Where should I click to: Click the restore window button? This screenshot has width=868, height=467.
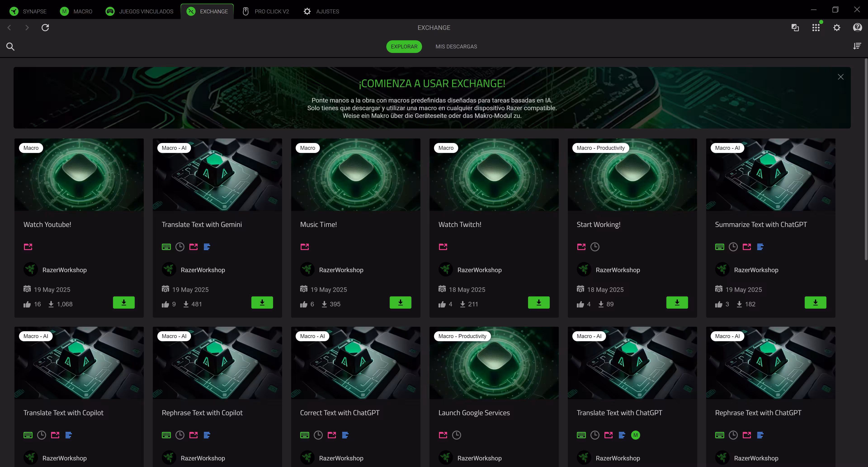[x=835, y=10]
